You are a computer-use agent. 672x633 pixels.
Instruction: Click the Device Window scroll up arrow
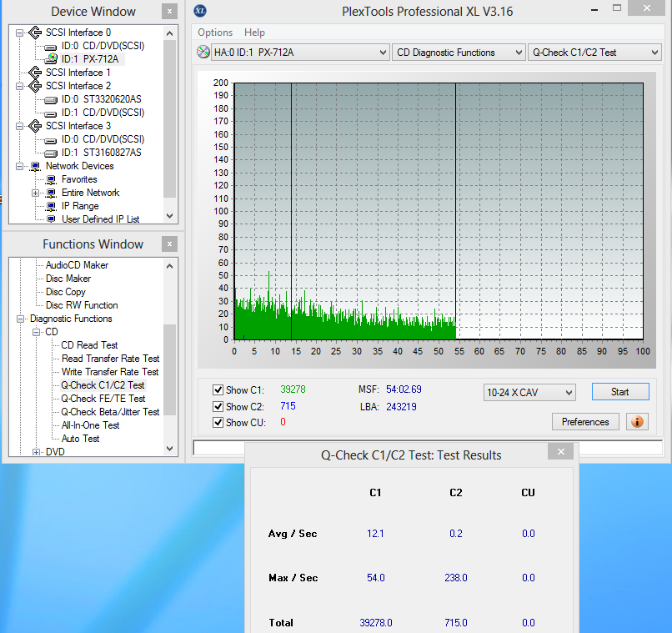pyautogui.click(x=170, y=33)
